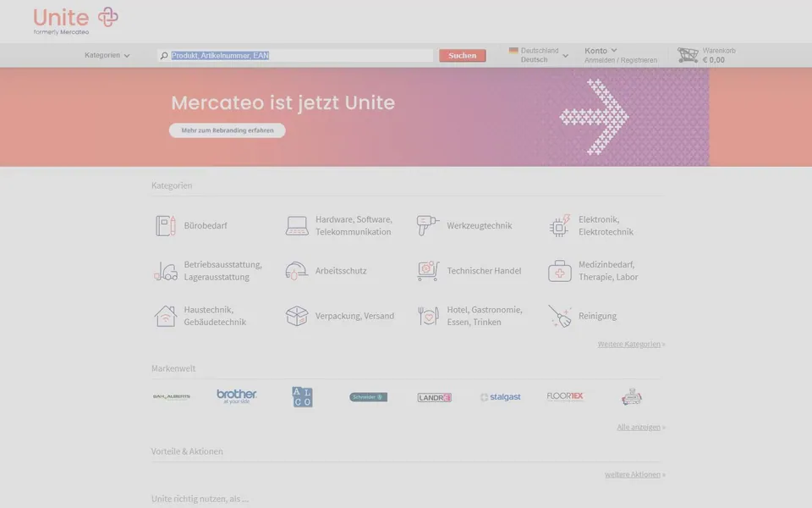Open the shopping cart icon
The width and height of the screenshot is (812, 508).
[688, 55]
